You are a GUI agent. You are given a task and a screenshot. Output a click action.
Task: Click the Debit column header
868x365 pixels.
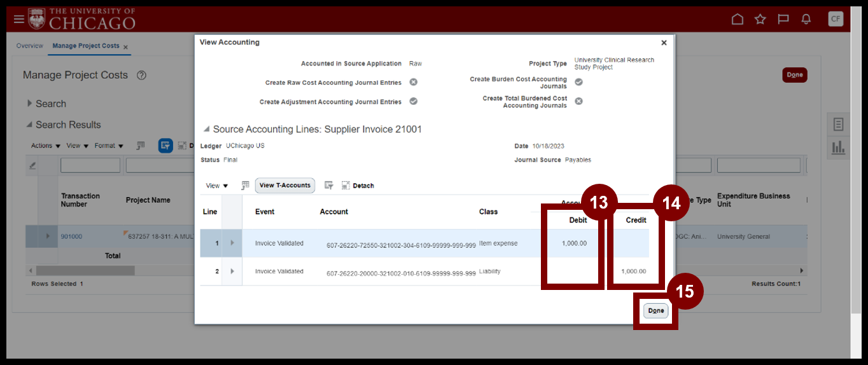click(578, 220)
